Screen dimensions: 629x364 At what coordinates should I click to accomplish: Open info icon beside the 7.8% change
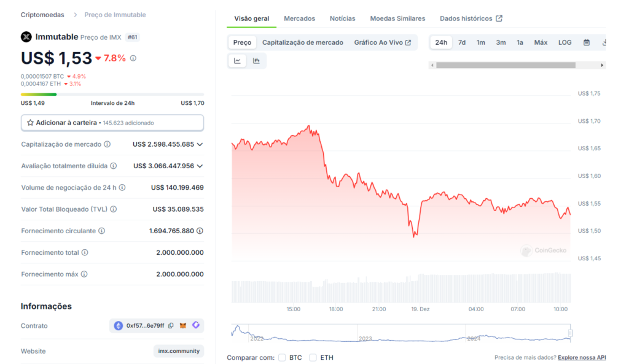[x=133, y=58]
